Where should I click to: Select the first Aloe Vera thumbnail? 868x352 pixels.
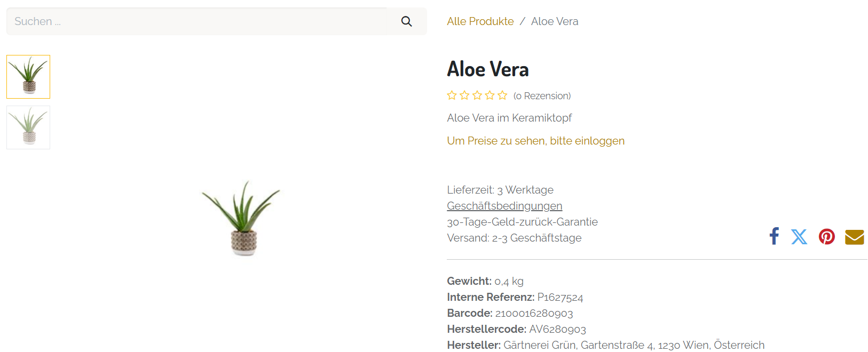(28, 77)
